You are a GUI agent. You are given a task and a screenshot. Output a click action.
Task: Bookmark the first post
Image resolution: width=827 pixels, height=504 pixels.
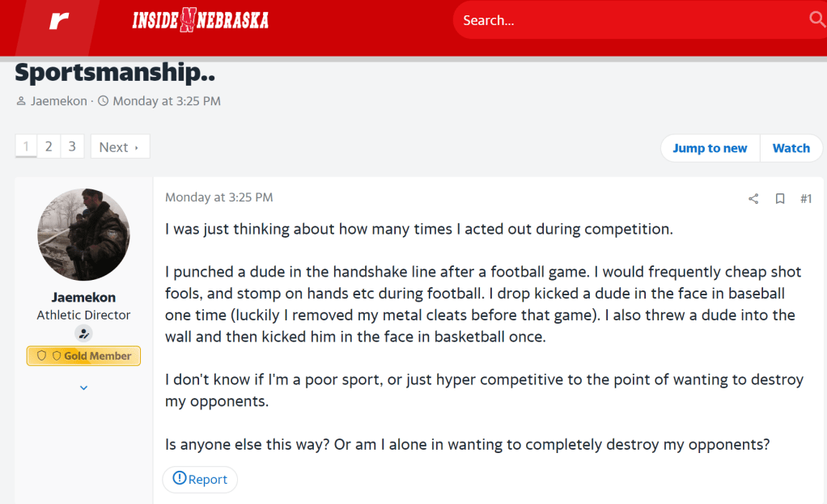tap(780, 198)
